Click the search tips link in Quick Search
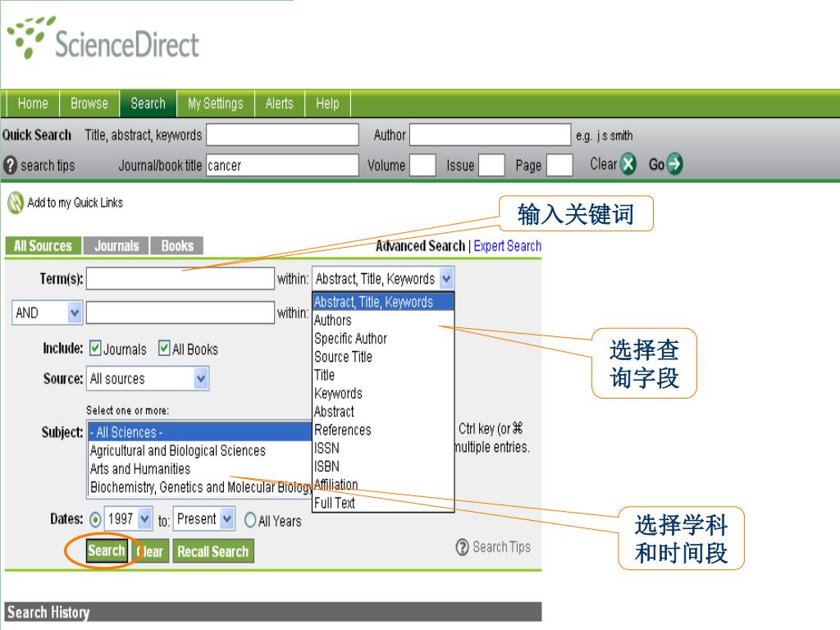The height and width of the screenshot is (630, 840). coord(48,166)
